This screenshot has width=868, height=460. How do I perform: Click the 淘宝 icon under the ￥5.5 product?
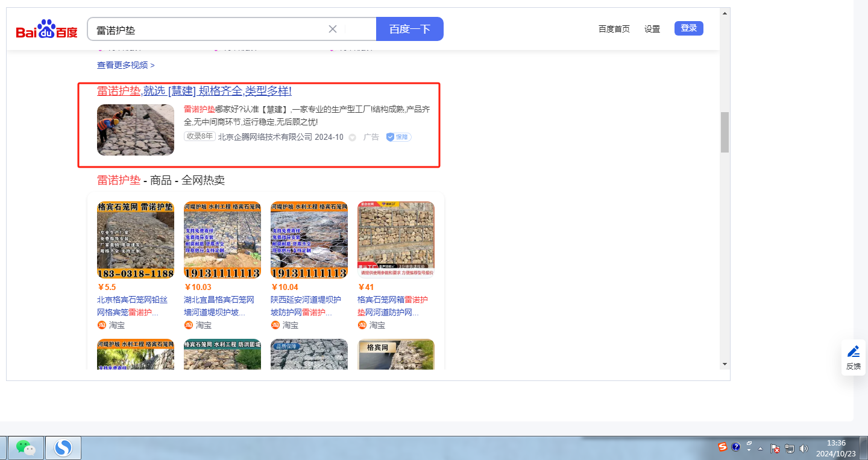101,325
